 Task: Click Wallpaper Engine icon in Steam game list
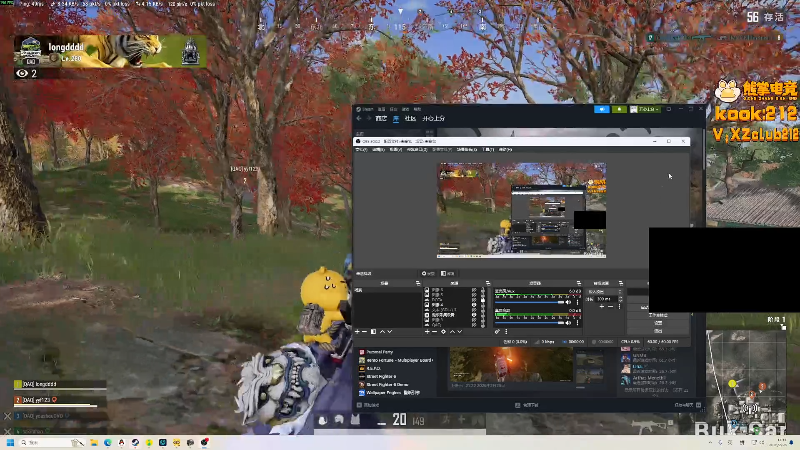(362, 393)
